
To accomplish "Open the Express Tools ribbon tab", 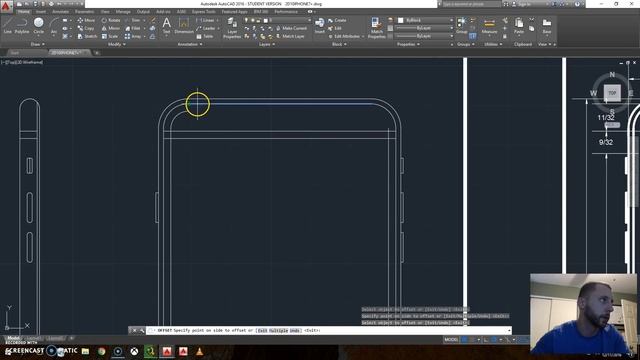I will tap(204, 11).
